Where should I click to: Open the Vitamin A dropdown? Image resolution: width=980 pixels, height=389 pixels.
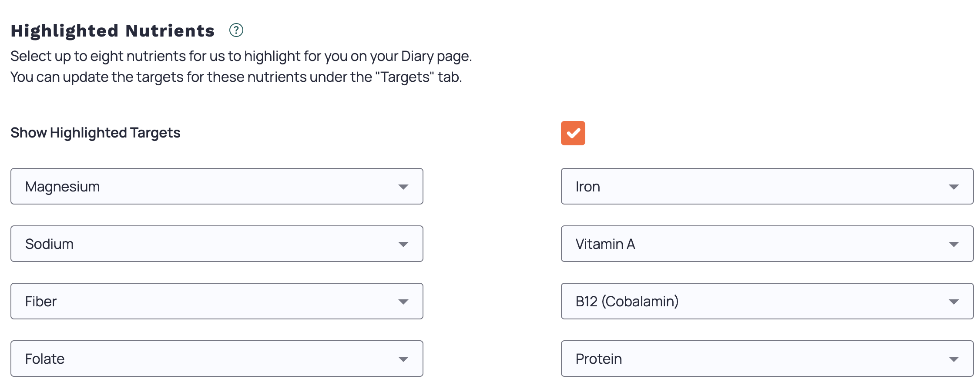tap(767, 244)
